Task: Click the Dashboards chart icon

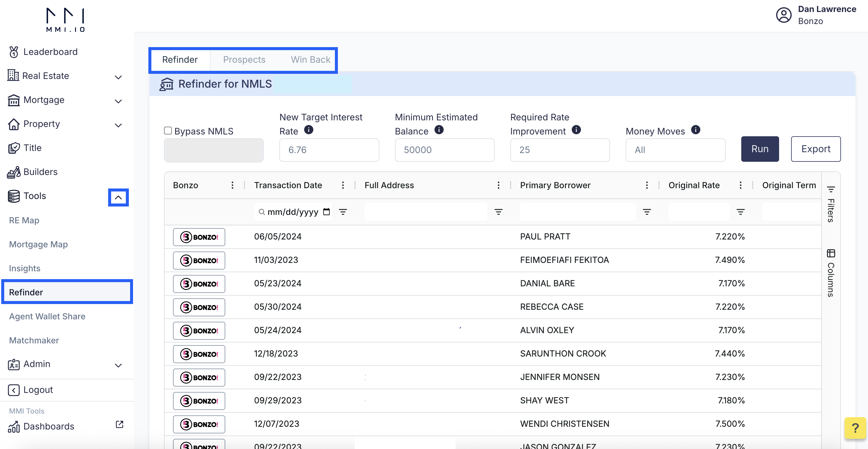Action: pos(14,427)
